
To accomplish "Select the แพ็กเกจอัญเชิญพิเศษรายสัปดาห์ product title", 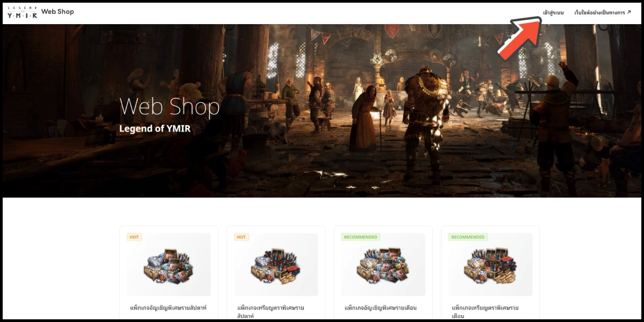I will tap(169, 308).
